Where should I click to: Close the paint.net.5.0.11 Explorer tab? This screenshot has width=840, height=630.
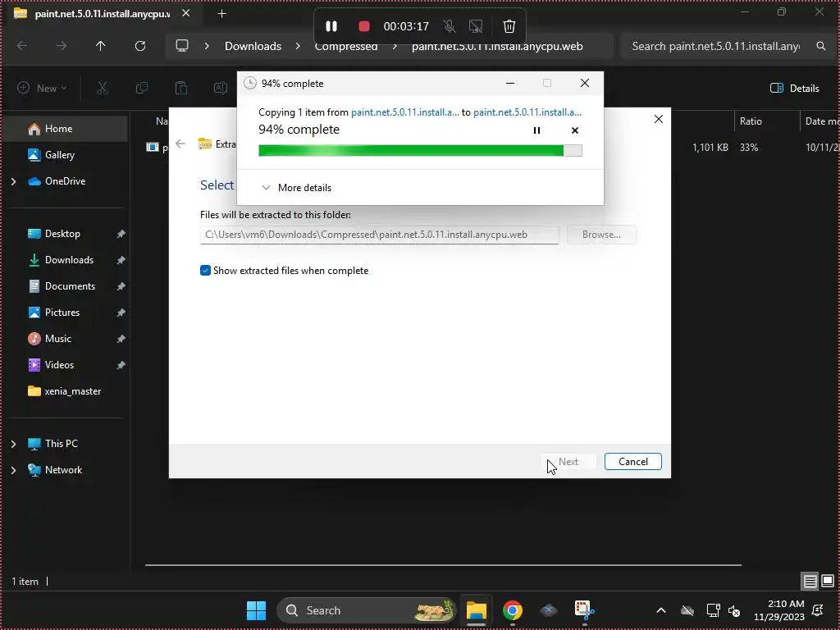186,13
